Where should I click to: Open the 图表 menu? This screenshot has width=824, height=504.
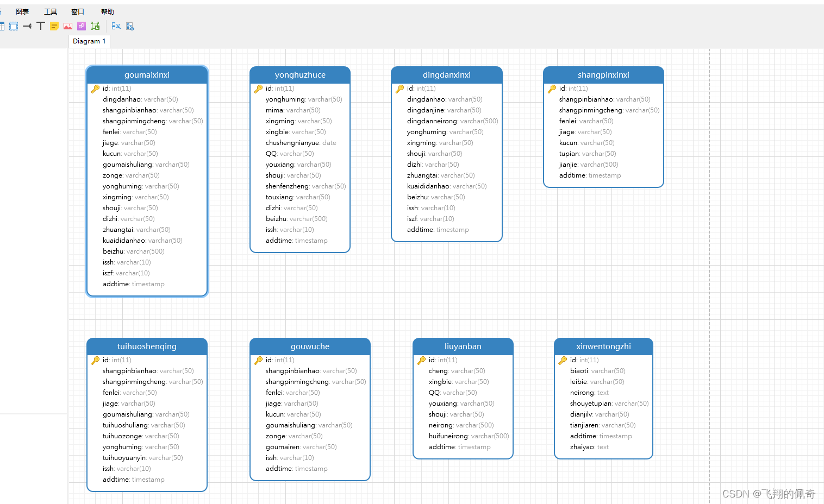click(22, 11)
